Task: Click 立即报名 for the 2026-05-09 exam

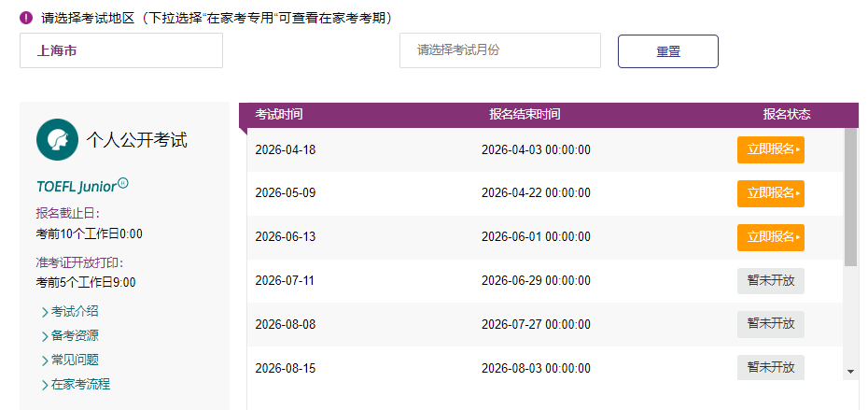Action: click(x=770, y=193)
